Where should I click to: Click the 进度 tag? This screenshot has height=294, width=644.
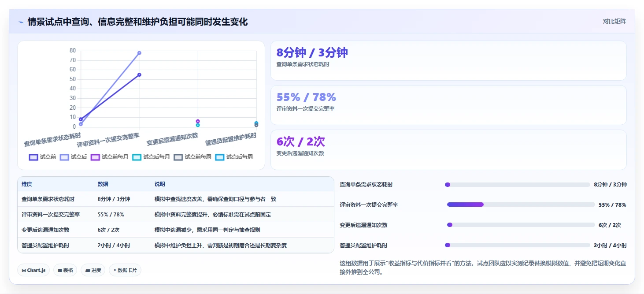[93, 270]
